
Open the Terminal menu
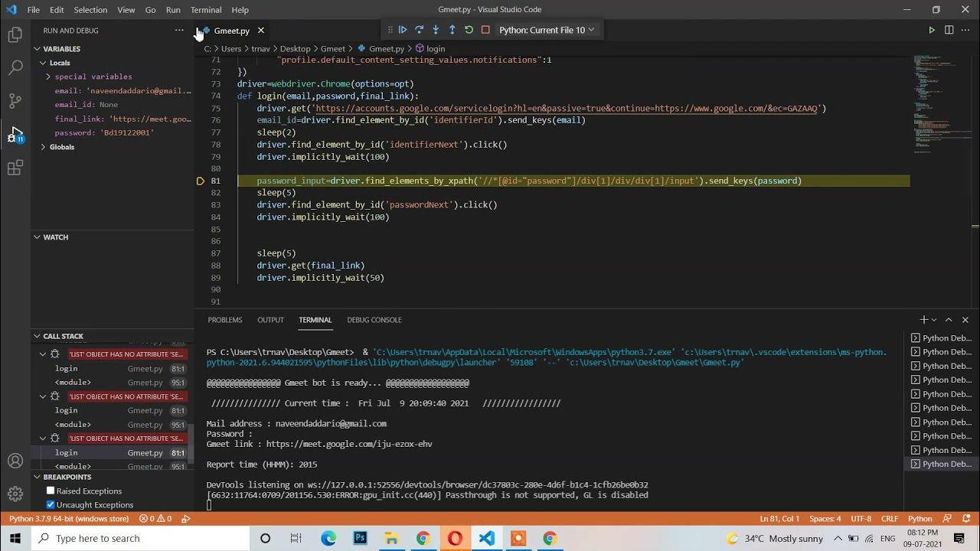pos(206,10)
